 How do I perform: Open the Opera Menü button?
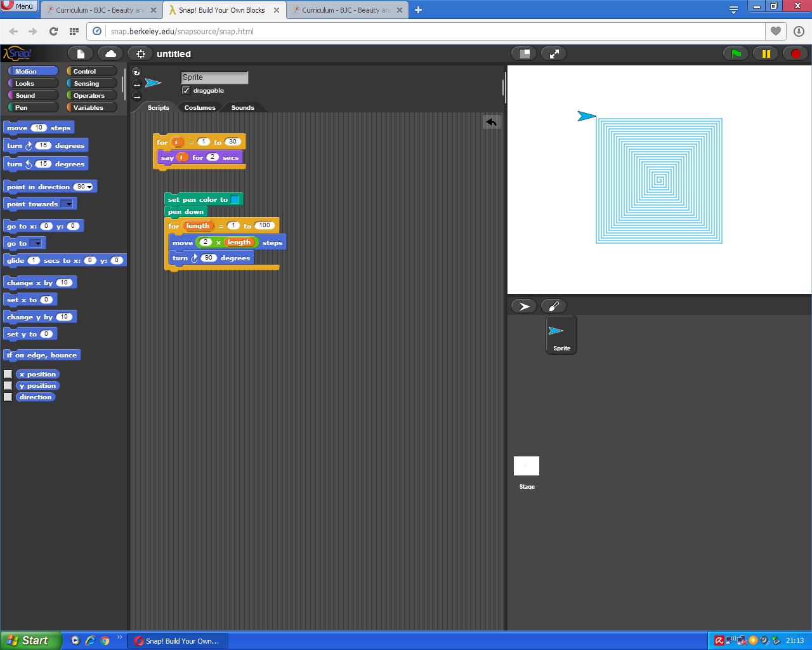pos(19,6)
